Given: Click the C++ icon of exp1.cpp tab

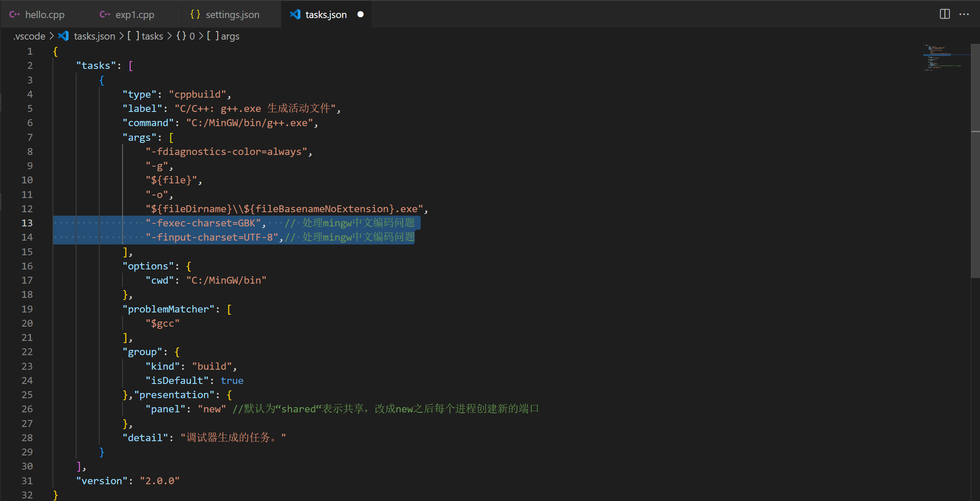Looking at the screenshot, I should point(105,14).
